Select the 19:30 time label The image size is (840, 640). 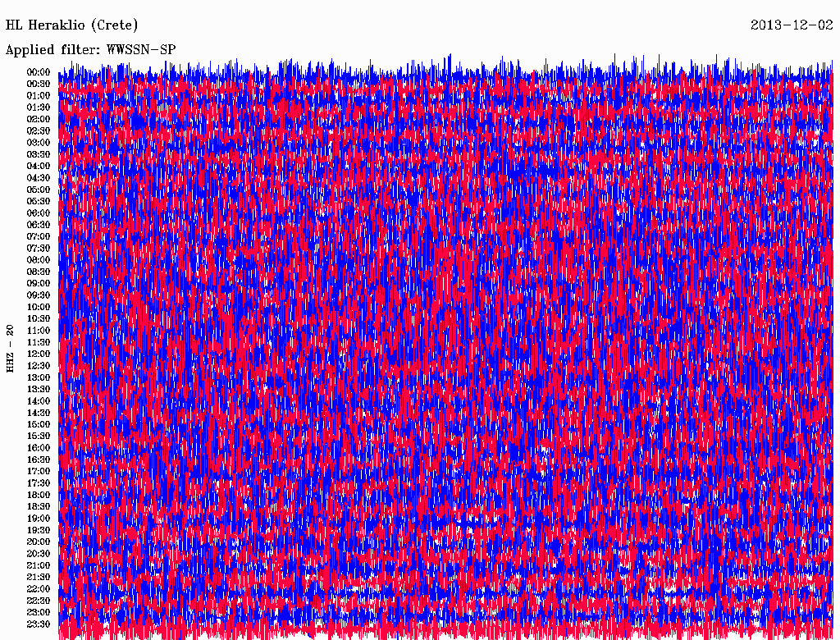click(39, 530)
